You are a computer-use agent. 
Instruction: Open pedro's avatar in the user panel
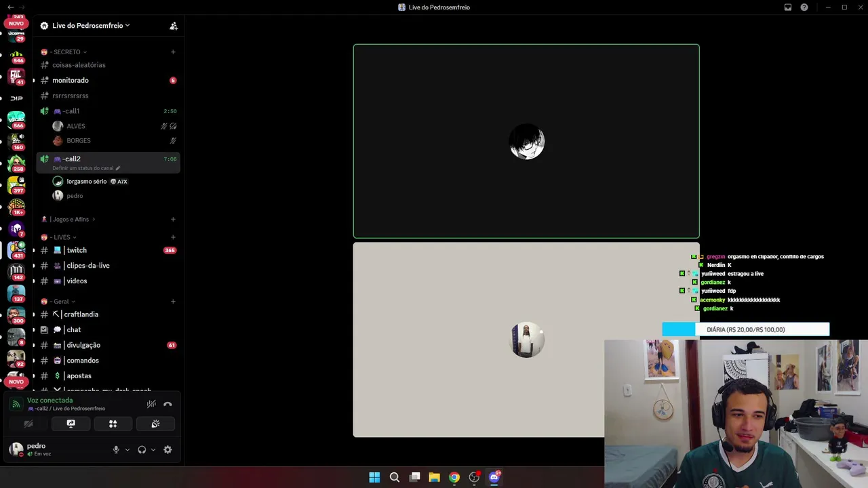(x=16, y=449)
